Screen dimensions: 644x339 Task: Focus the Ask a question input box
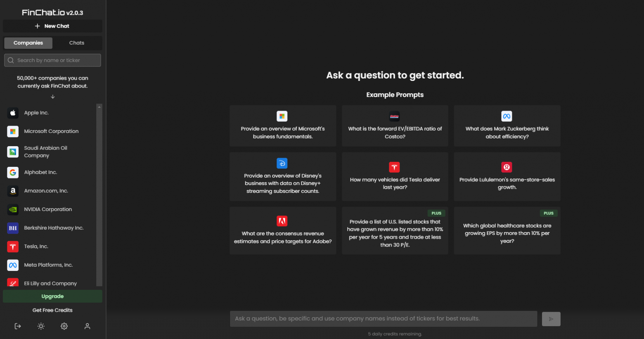pyautogui.click(x=383, y=319)
